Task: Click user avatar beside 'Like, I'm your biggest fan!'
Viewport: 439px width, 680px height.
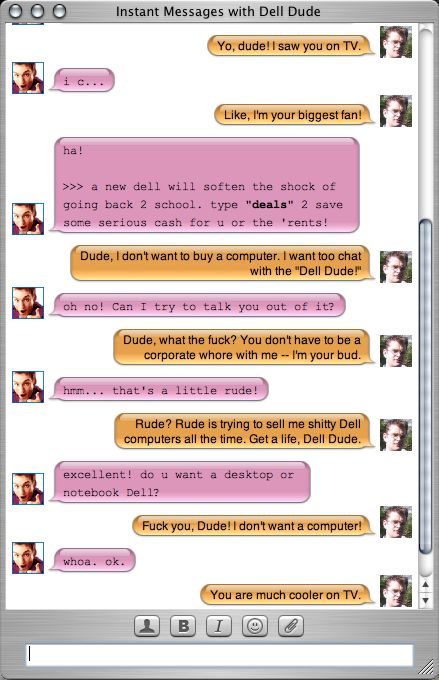Action: [396, 111]
